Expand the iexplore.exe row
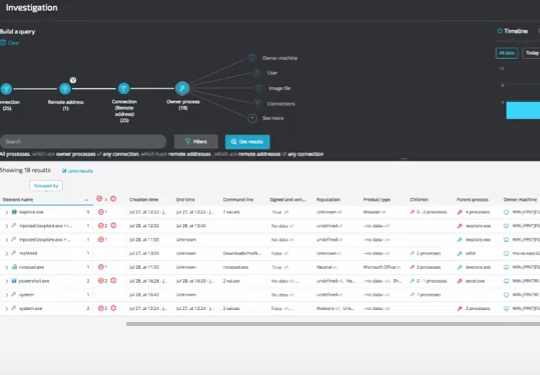This screenshot has height=375, width=540. coord(7,212)
